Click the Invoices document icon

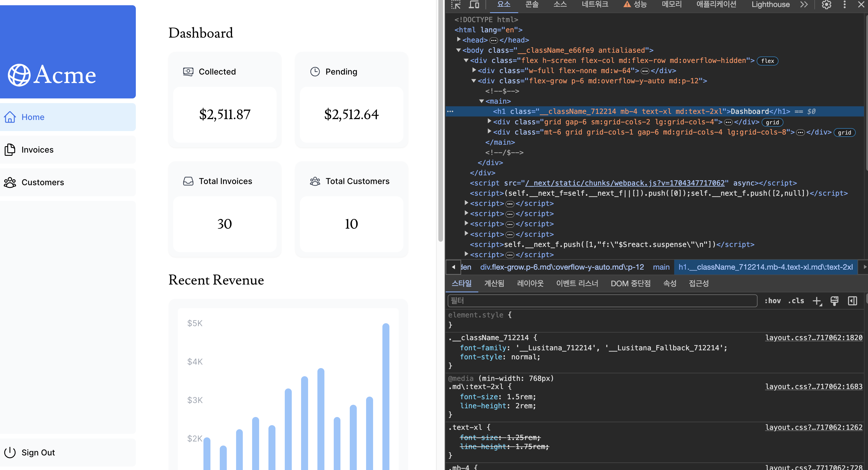pos(10,149)
